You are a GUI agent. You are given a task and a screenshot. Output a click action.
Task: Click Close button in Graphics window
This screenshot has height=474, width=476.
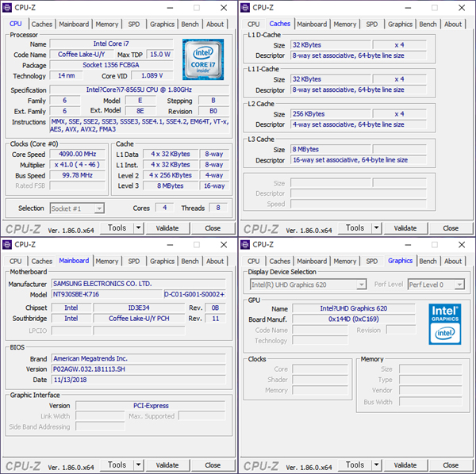coord(451,465)
